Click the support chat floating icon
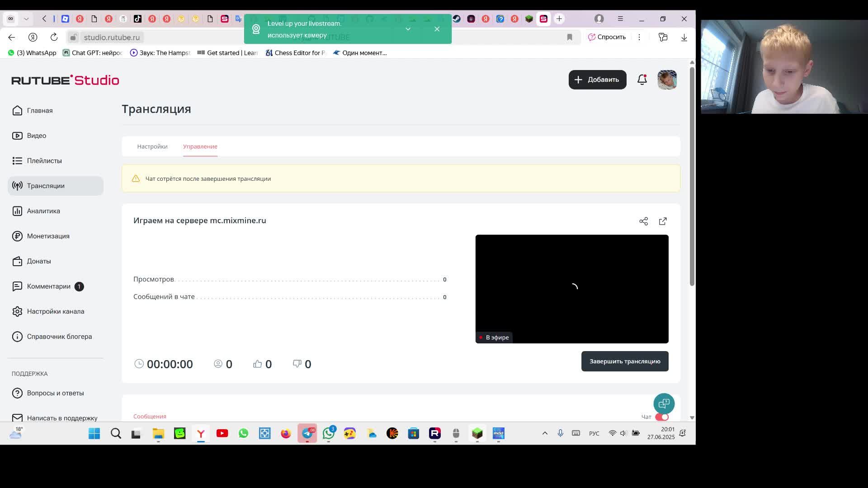868x488 pixels. [664, 404]
